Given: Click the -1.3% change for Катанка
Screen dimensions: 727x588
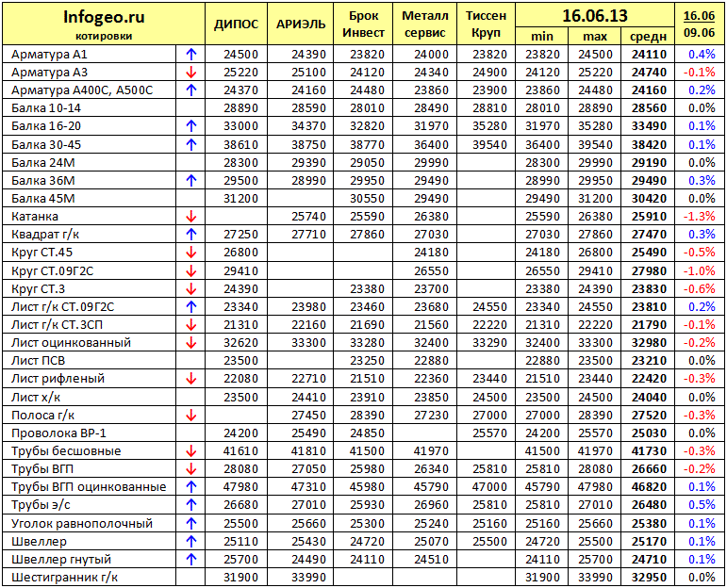Looking at the screenshot, I should tap(699, 217).
